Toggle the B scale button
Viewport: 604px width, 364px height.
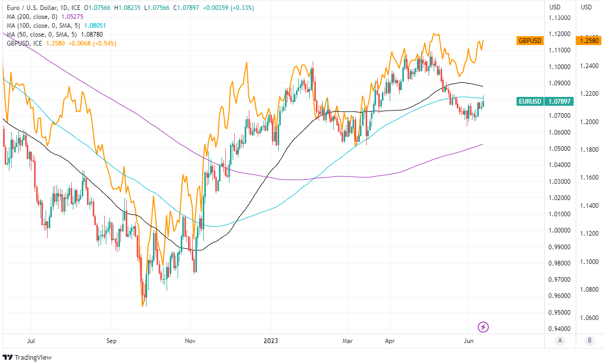coord(589,341)
